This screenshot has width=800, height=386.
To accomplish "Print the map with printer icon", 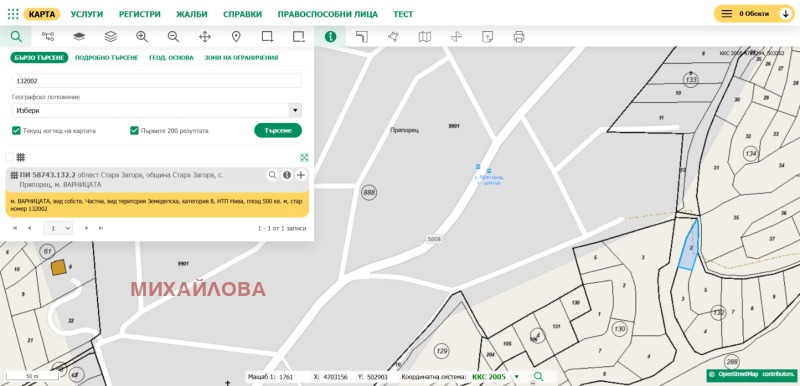I will 519,37.
